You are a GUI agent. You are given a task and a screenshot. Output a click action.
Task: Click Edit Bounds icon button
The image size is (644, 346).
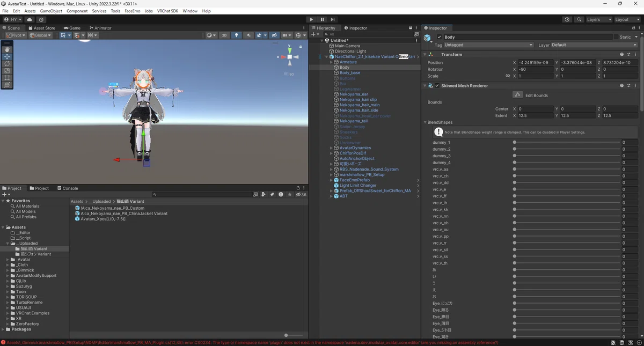tap(518, 94)
